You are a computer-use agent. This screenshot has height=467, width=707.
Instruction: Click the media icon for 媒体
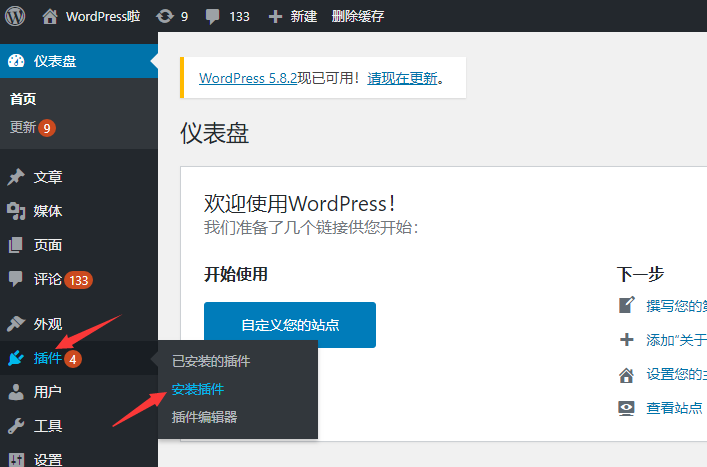[16, 211]
